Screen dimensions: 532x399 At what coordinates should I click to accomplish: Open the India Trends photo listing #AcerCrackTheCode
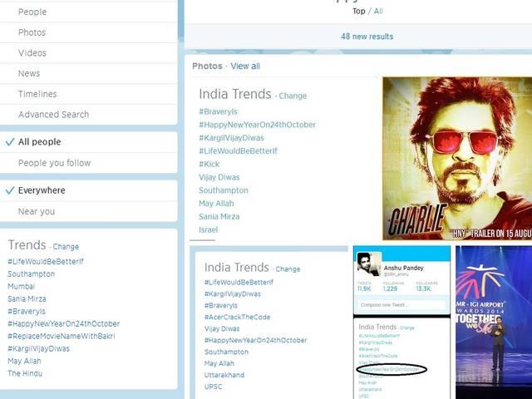[x=269, y=323]
